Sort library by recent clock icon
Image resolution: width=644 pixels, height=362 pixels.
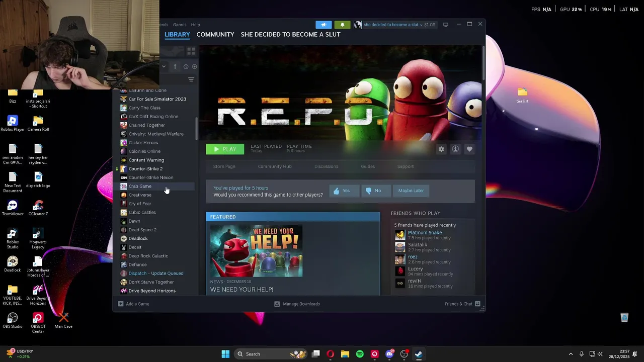[186, 66]
